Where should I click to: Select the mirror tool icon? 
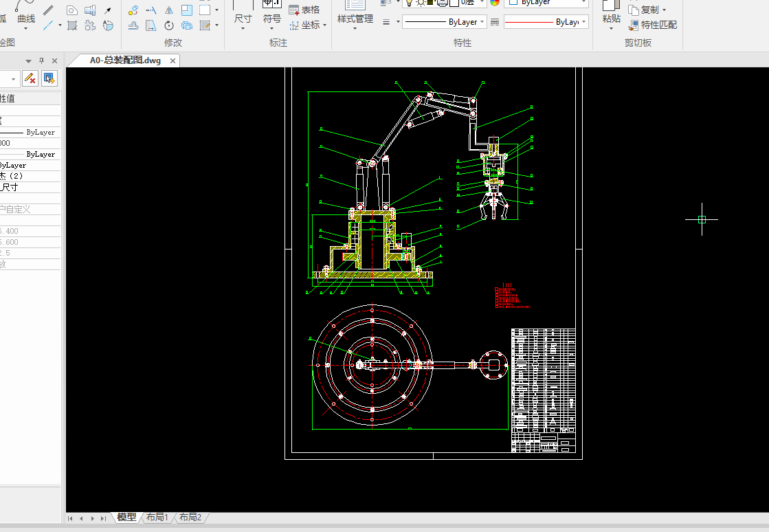168,10
